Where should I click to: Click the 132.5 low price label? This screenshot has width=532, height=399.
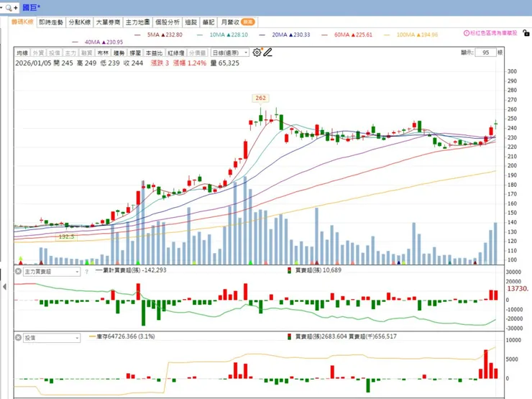coord(66,237)
